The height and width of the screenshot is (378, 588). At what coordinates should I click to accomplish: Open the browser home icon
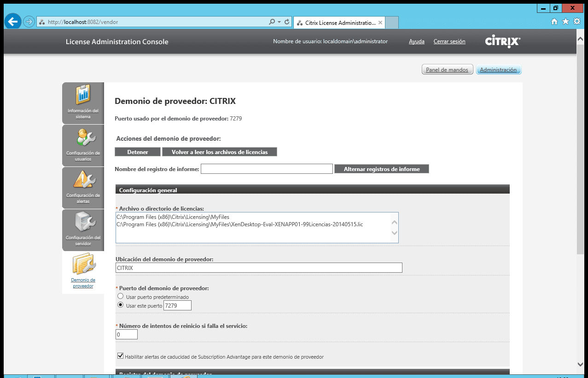[554, 22]
